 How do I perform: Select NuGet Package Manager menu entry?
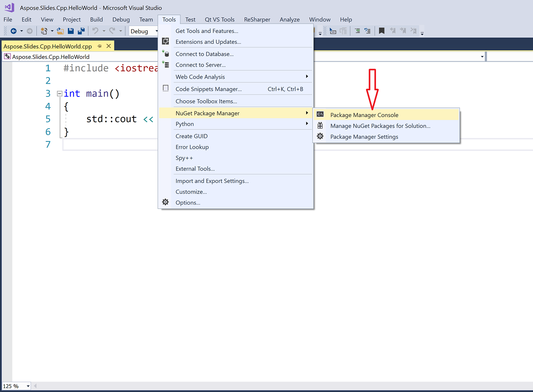236,113
